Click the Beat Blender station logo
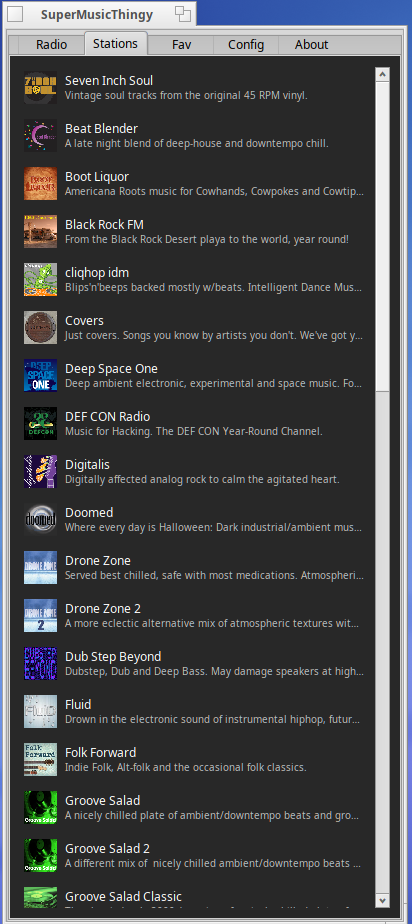Image resolution: width=412 pixels, height=924 pixels. (41, 136)
